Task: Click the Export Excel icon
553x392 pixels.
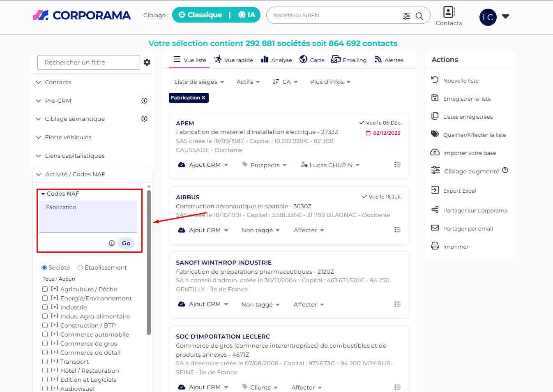Action: point(435,190)
